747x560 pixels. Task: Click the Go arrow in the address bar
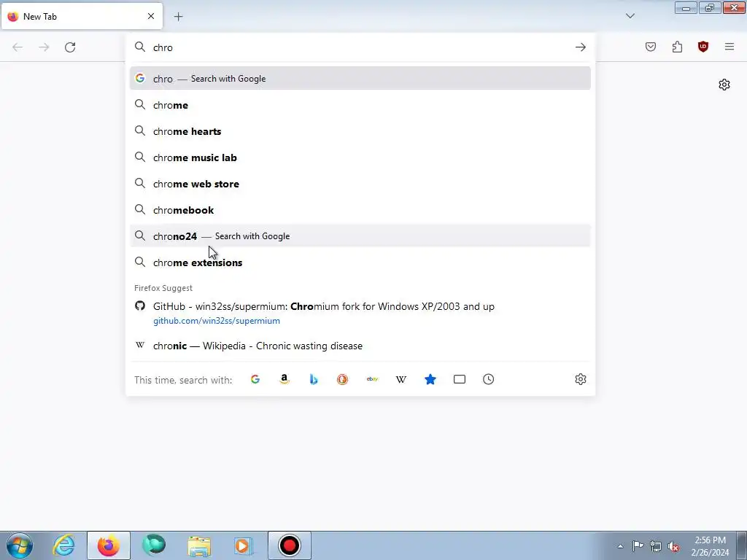tap(580, 47)
